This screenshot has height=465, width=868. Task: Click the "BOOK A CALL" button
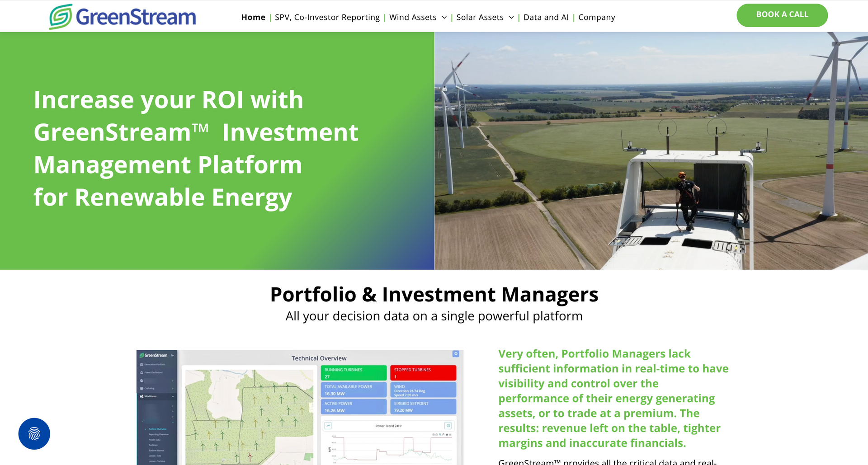click(782, 14)
